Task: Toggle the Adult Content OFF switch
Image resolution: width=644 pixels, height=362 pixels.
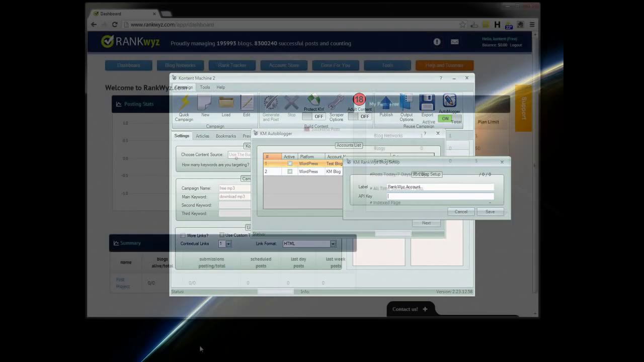Action: click(360, 116)
